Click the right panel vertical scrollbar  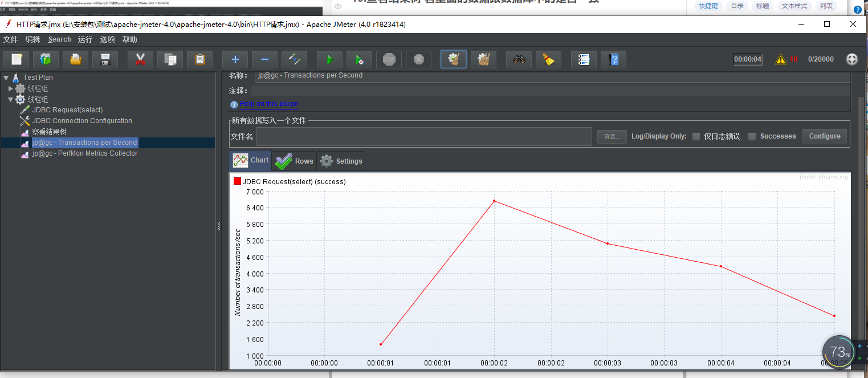click(862, 217)
